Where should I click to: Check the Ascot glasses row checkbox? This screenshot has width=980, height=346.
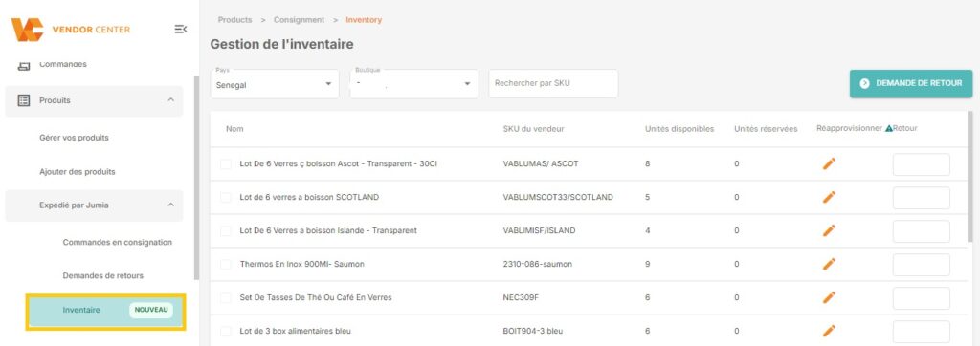[226, 163]
